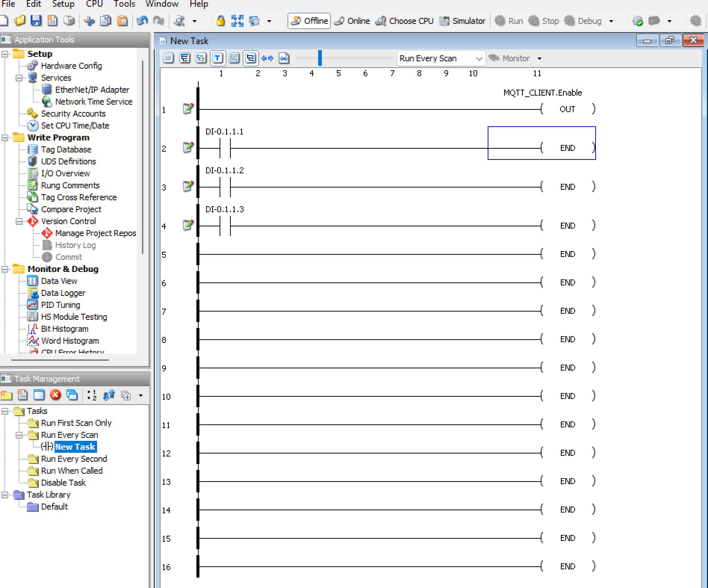Image resolution: width=708 pixels, height=588 pixels.
Task: Click the blue double-arrow width icon in ladder toolbar
Action: click(x=267, y=58)
